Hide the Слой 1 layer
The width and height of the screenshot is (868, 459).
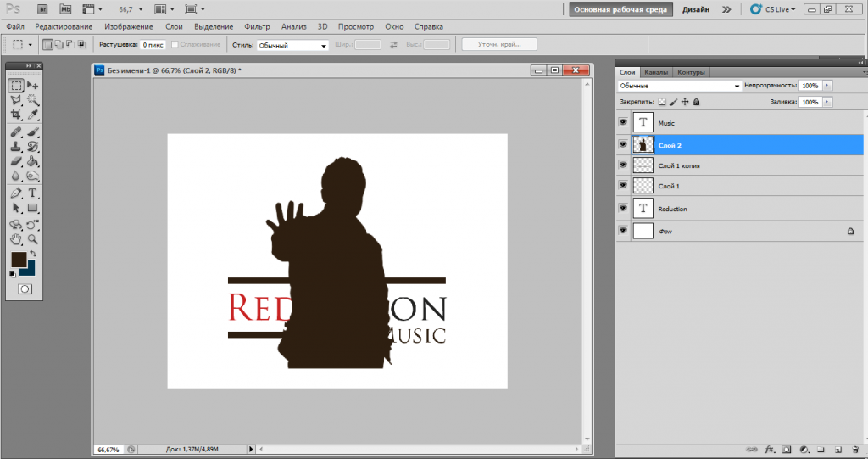point(623,186)
